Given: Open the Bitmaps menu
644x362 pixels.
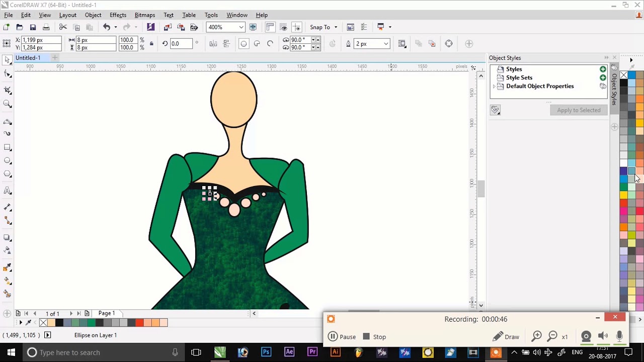Looking at the screenshot, I should (x=144, y=15).
